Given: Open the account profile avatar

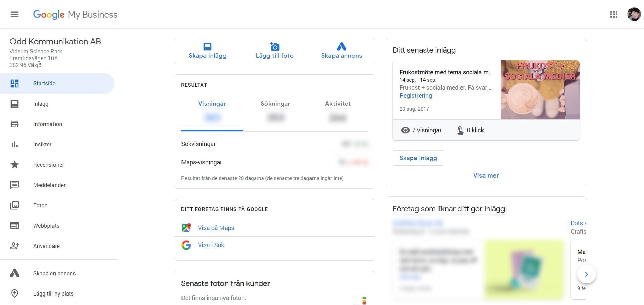Looking at the screenshot, I should pos(634,14).
